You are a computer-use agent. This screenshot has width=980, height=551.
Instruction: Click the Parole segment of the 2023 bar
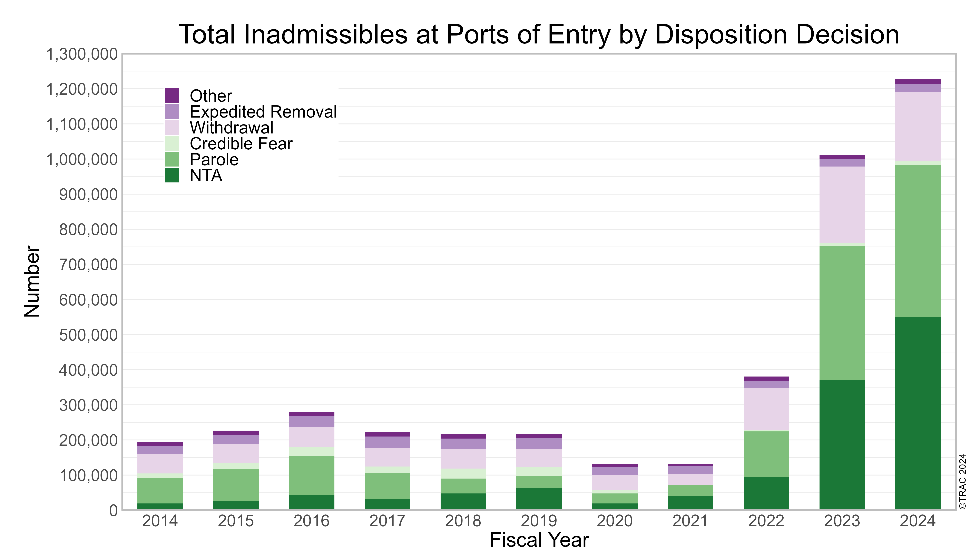tap(842, 313)
